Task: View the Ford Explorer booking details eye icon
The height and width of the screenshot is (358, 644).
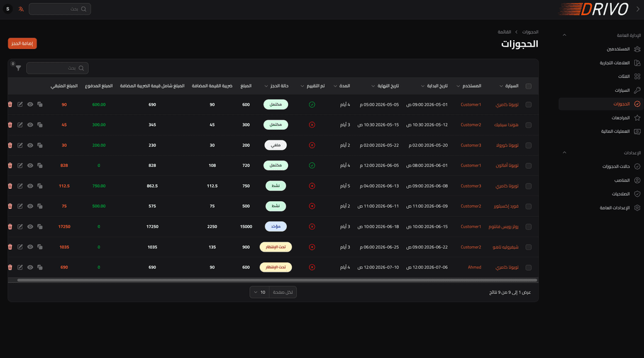Action: 30,206
